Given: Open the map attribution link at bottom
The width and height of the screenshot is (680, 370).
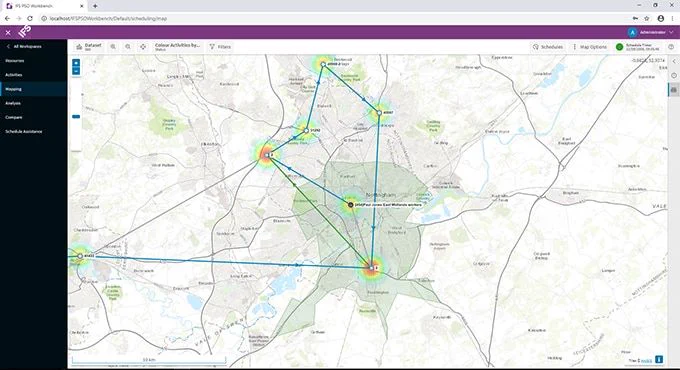Looking at the screenshot, I should [x=646, y=360].
